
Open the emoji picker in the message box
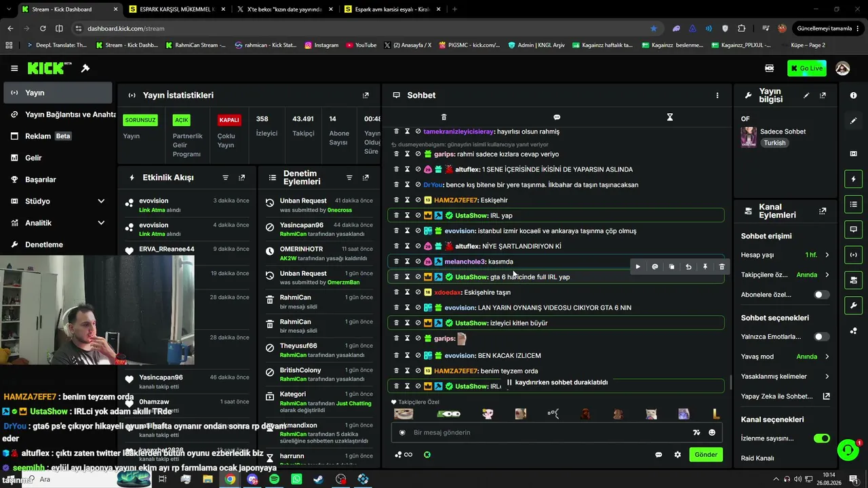[x=712, y=432]
